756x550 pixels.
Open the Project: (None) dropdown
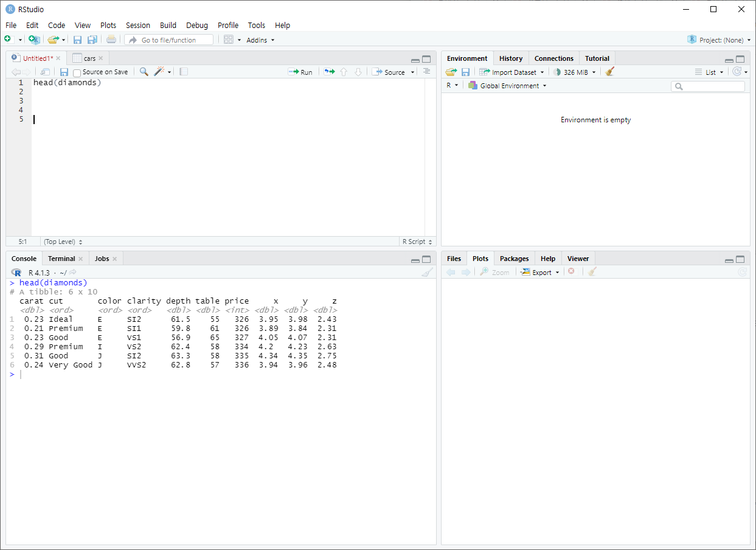[718, 40]
